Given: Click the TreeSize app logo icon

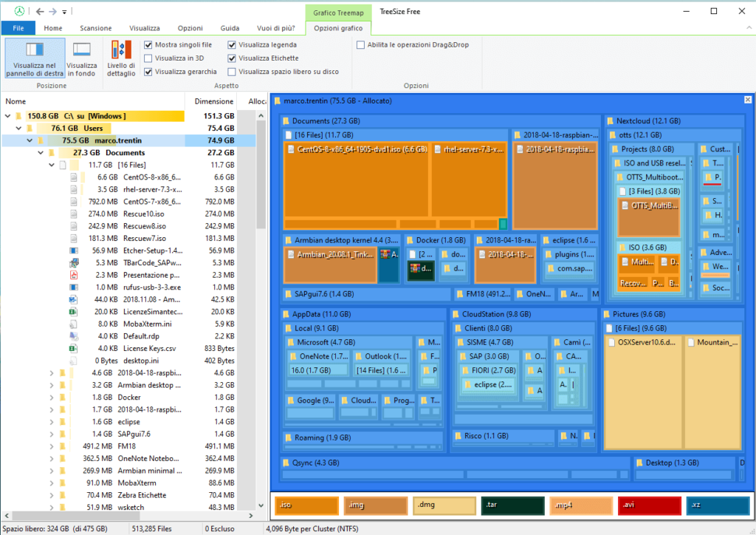Looking at the screenshot, I should (x=19, y=11).
